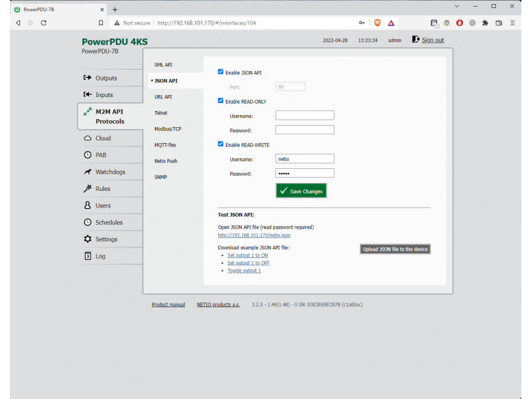Screen dimensions: 532x399
Task: Toggle the Enable JSON API checkbox
Action: [x=221, y=72]
